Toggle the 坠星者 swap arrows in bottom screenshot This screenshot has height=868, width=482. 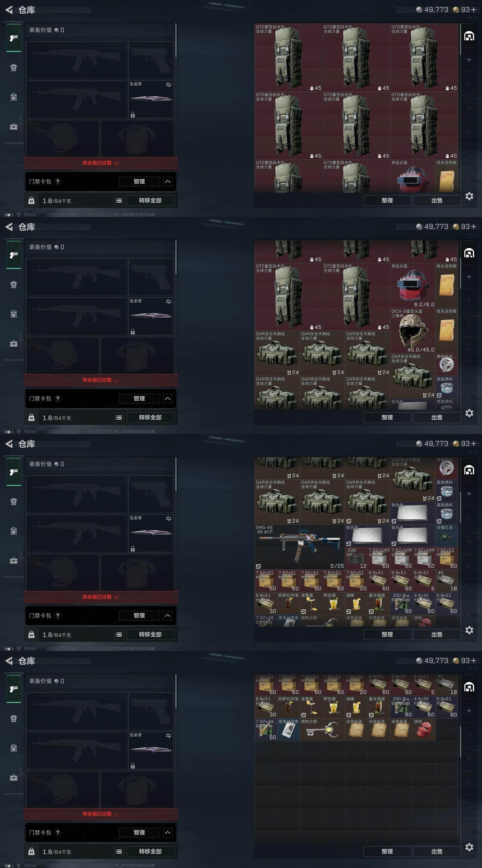click(x=168, y=736)
